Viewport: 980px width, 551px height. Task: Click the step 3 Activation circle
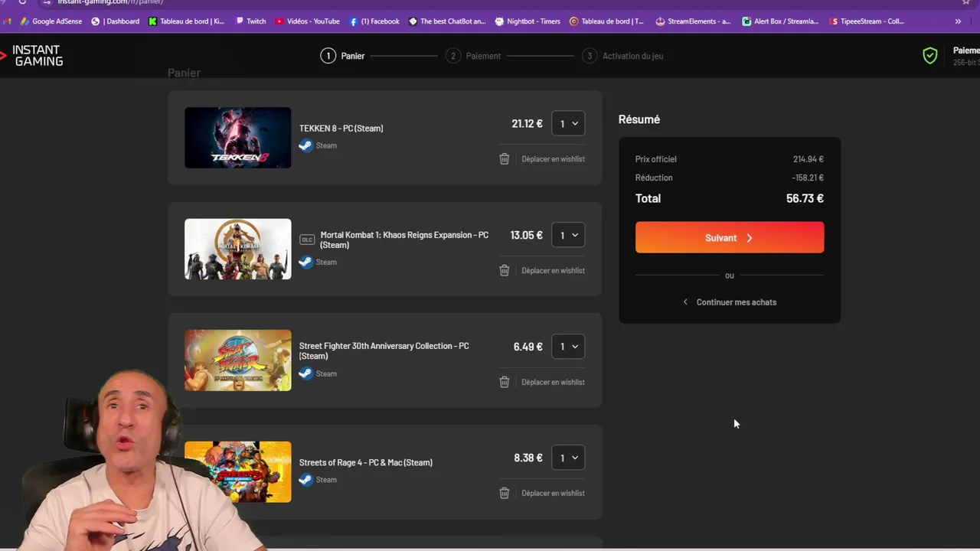tap(589, 56)
